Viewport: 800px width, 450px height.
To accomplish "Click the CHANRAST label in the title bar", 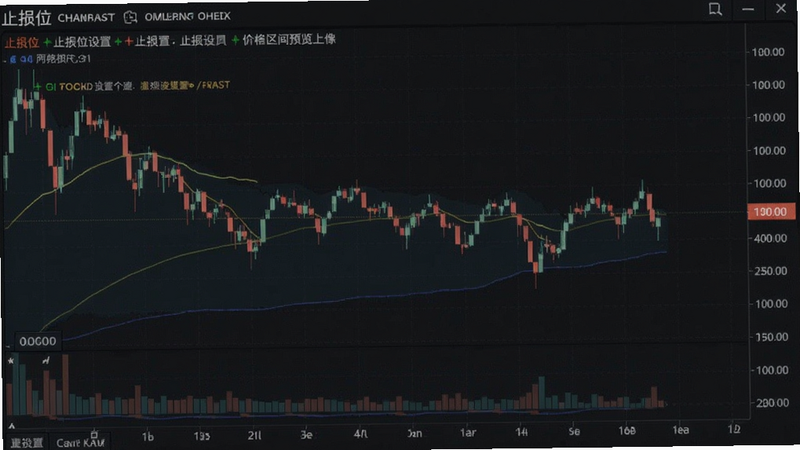I will click(x=86, y=18).
